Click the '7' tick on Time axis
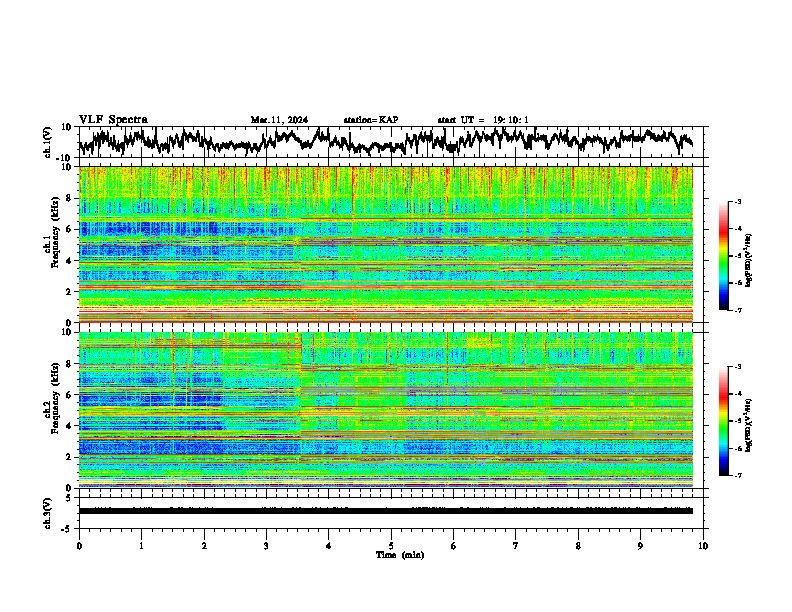Viewport: 792px width, 612px height. [x=516, y=546]
